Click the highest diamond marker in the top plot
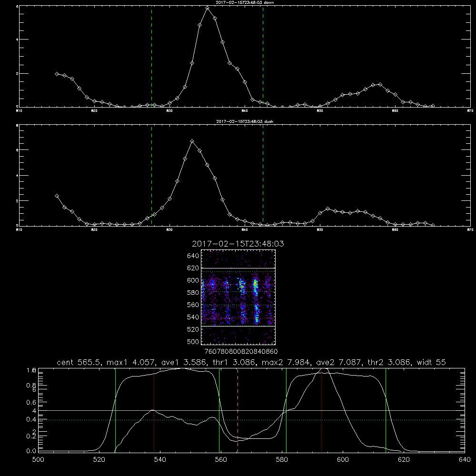Image resolution: width=476 pixels, height=476 pixels. coord(208,8)
